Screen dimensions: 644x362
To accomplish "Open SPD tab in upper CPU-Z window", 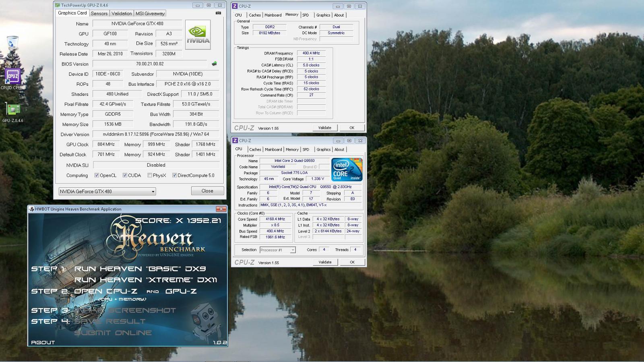I will click(x=306, y=15).
